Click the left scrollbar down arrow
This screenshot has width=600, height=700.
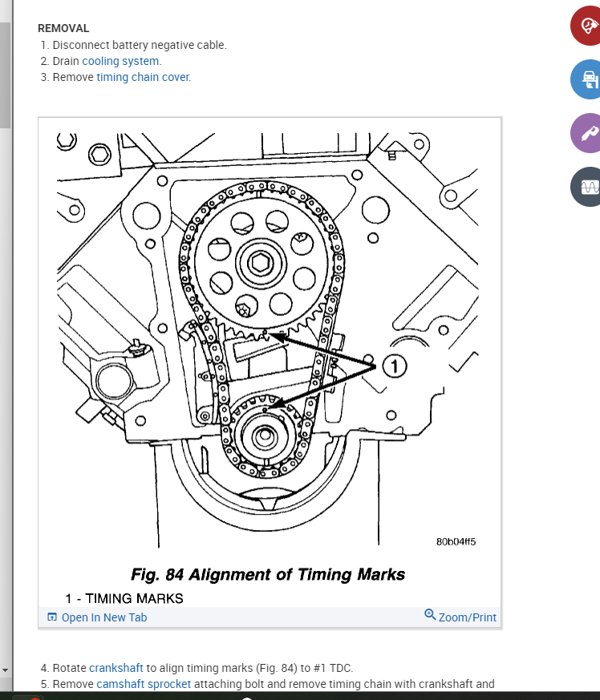pos(5,670)
